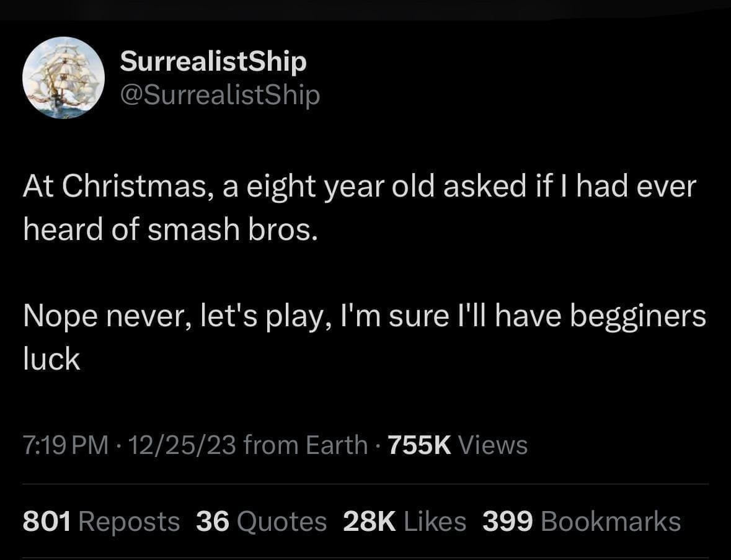Click the 28K like count

pyautogui.click(x=369, y=522)
